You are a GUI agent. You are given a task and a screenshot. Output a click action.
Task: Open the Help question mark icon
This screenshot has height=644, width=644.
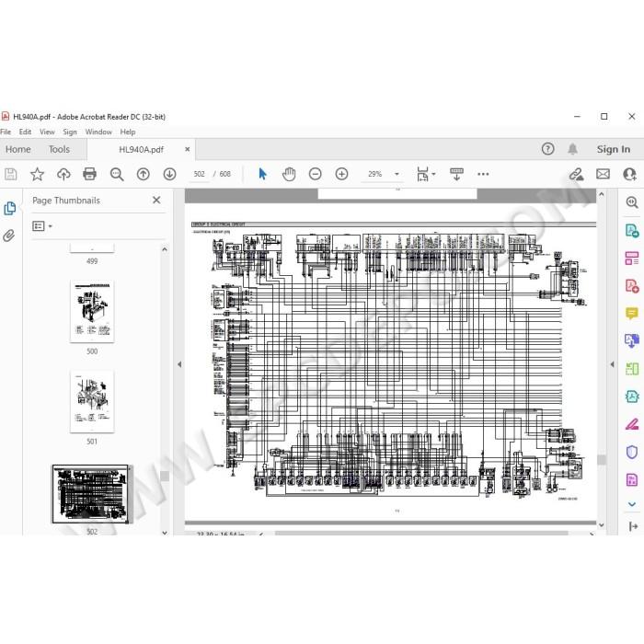(547, 149)
